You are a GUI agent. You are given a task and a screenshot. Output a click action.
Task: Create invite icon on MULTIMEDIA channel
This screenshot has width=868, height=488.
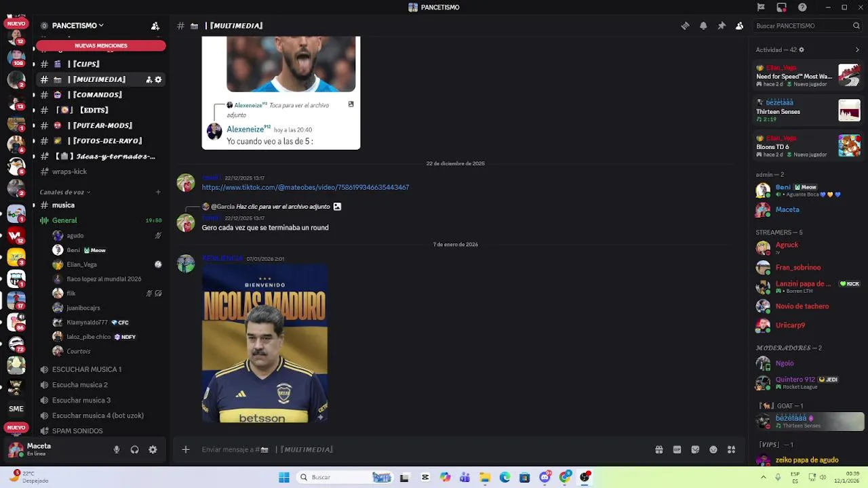tap(149, 80)
